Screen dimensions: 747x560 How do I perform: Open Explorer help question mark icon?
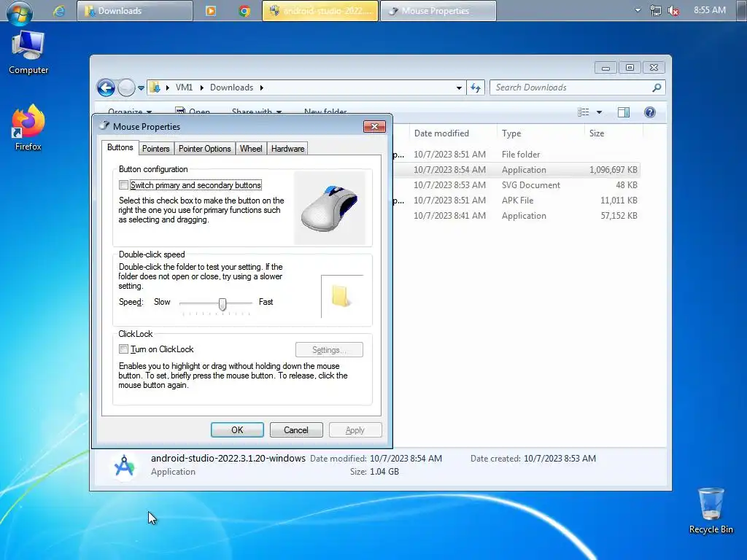(x=650, y=112)
